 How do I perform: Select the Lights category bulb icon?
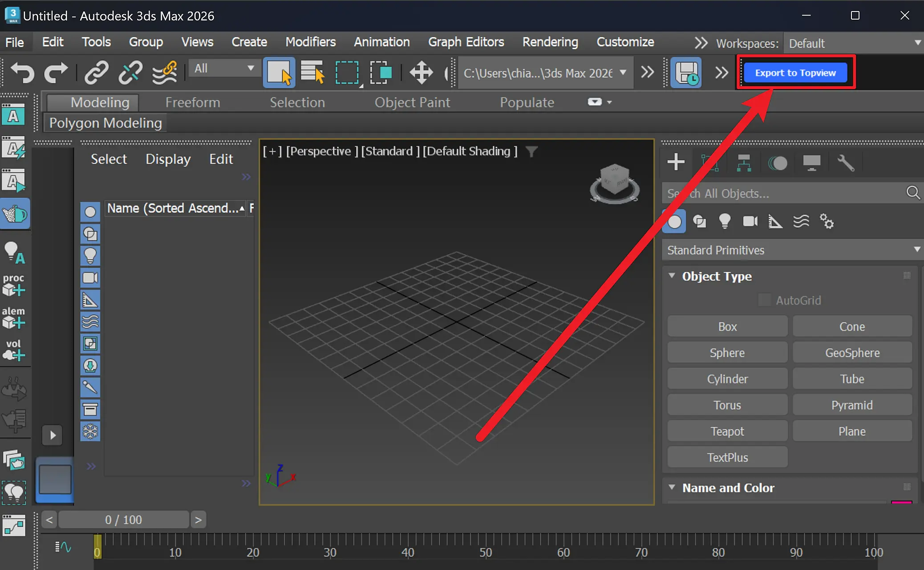point(725,221)
